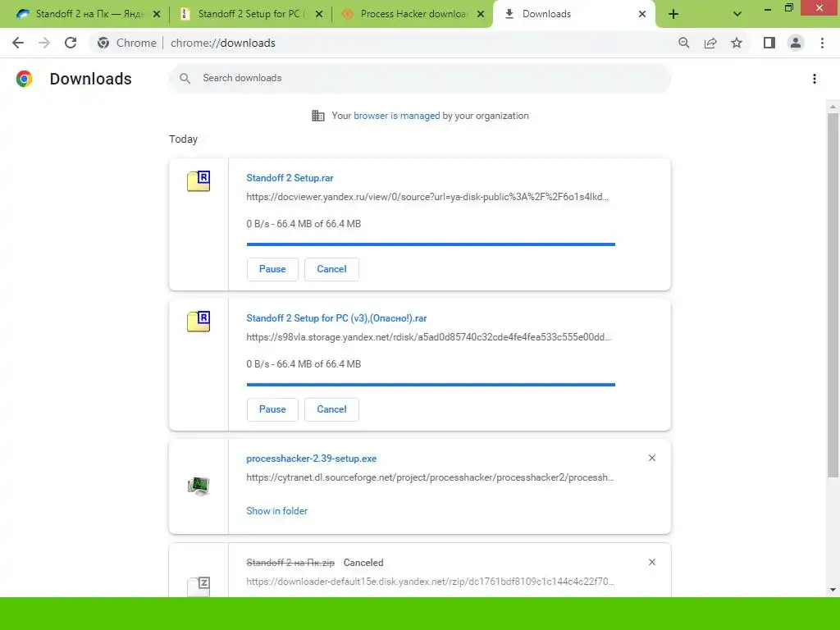Click the 'Canceled' status label
The height and width of the screenshot is (630, 840).
pos(363,563)
